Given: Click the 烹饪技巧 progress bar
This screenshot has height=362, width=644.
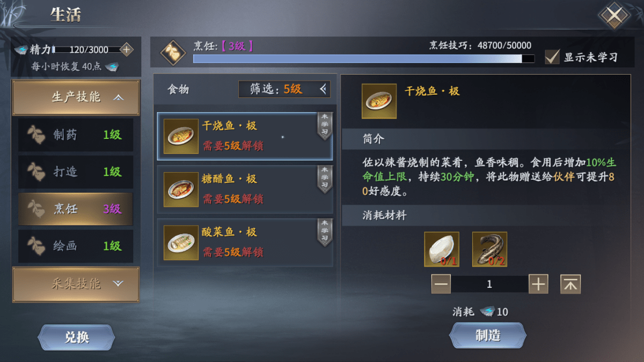Looking at the screenshot, I should coord(364,59).
